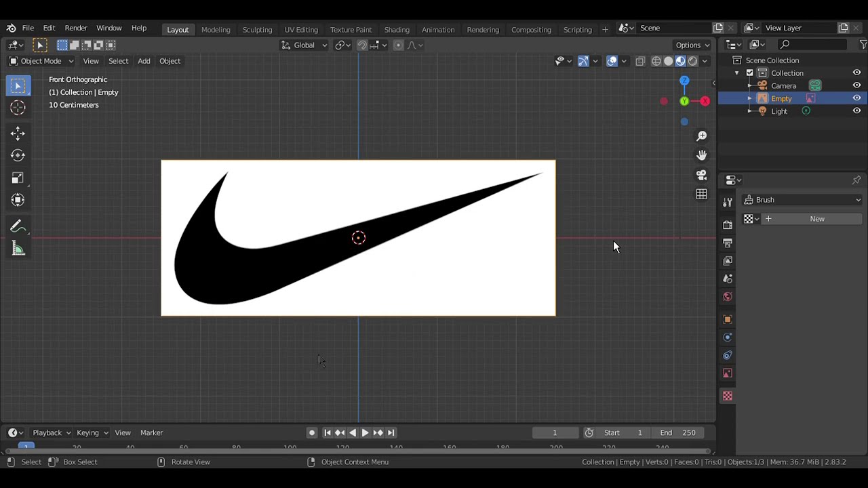Open the Render properties tab

(728, 224)
